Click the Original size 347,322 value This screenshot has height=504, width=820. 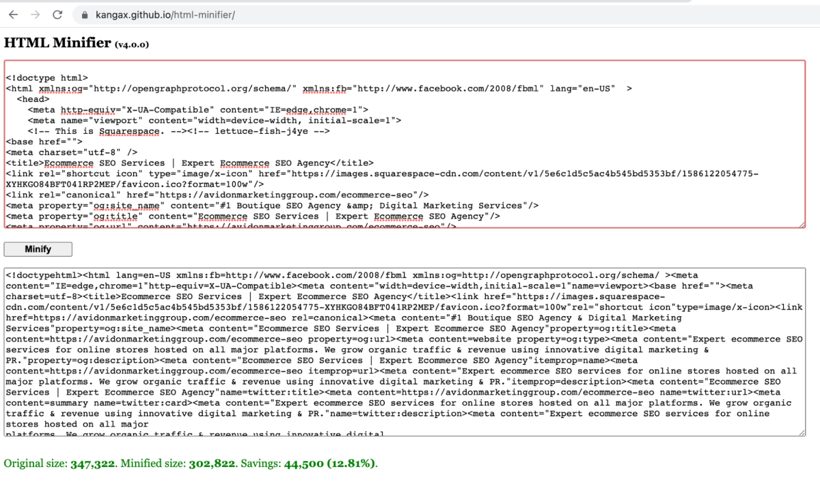tap(93, 463)
